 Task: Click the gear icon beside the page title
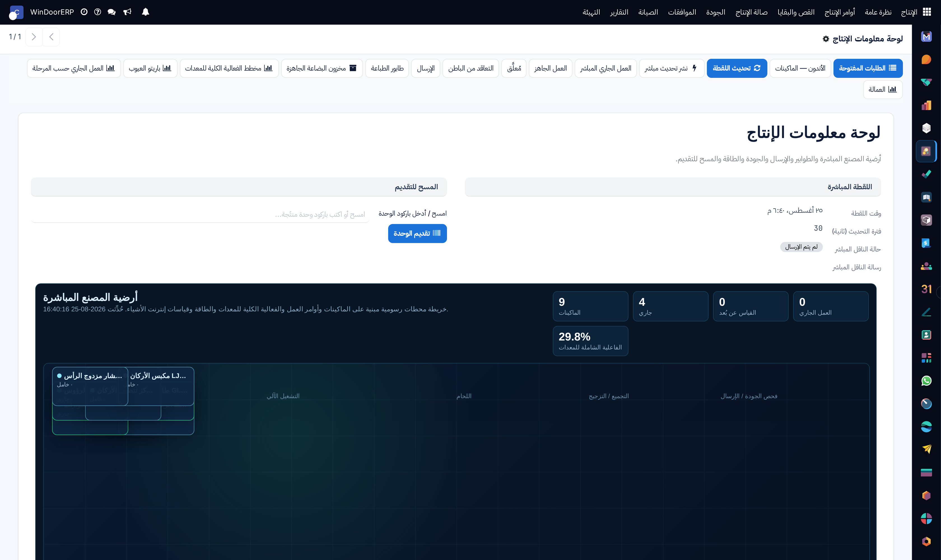point(826,39)
